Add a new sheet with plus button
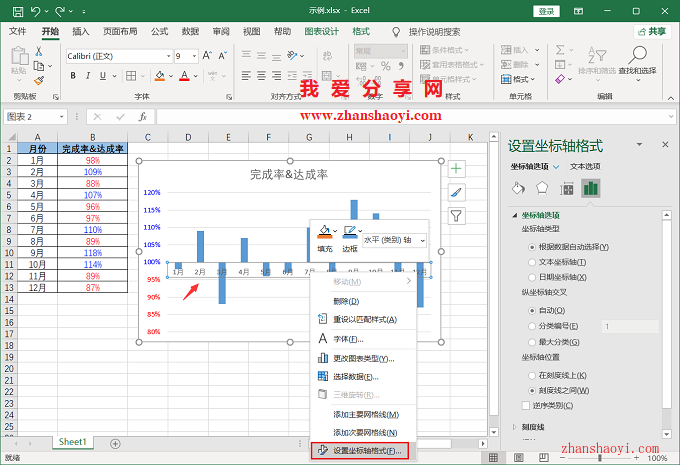The width and height of the screenshot is (680, 465). (115, 444)
